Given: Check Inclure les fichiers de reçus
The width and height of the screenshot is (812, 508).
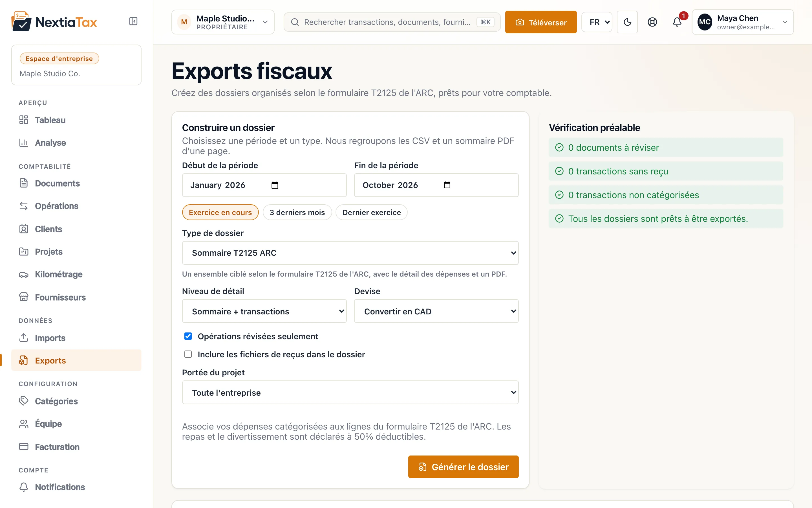Looking at the screenshot, I should coord(188,354).
